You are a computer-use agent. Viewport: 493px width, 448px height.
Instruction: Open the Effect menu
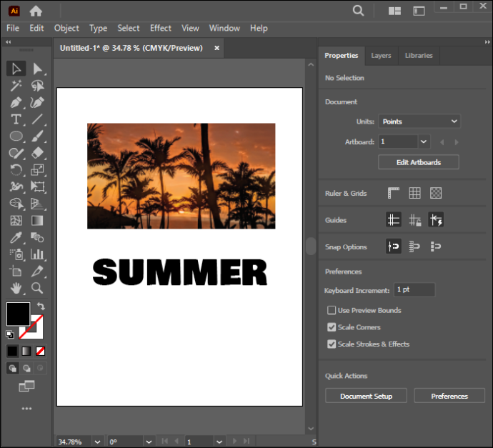pos(160,29)
